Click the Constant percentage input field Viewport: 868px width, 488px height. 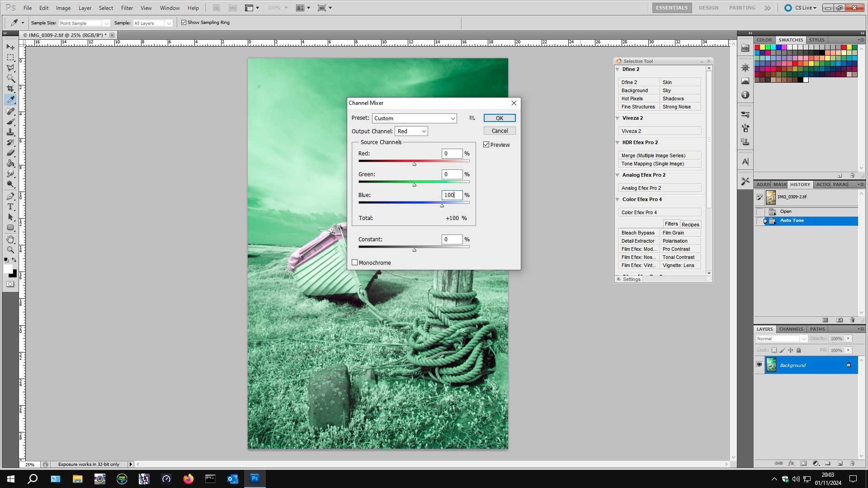coord(452,239)
